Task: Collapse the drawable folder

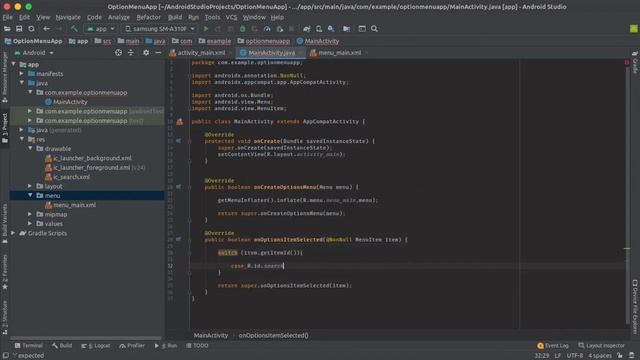Action: pos(30,149)
